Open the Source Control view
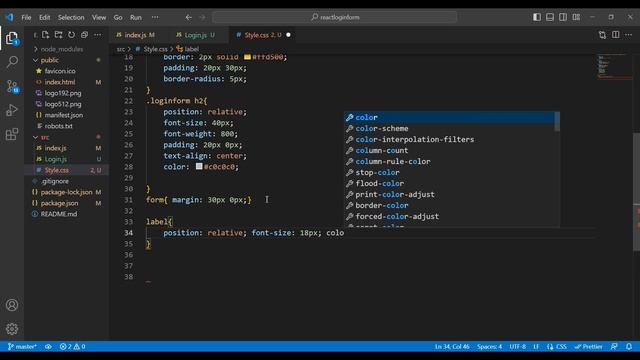 pos(12,86)
